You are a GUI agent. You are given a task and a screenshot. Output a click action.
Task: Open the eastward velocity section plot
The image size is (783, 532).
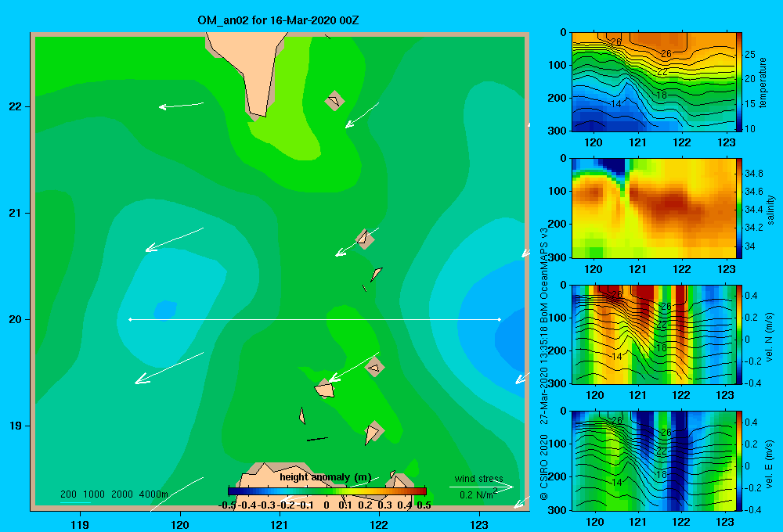(x=653, y=460)
